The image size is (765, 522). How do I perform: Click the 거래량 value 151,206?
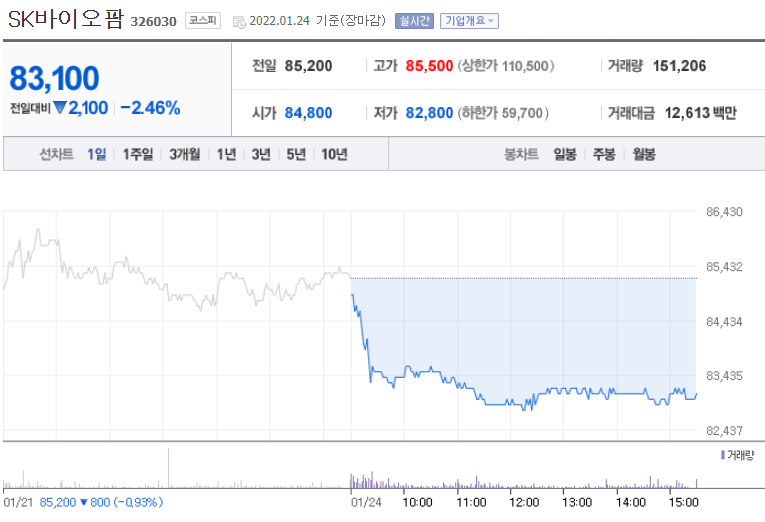(679, 66)
